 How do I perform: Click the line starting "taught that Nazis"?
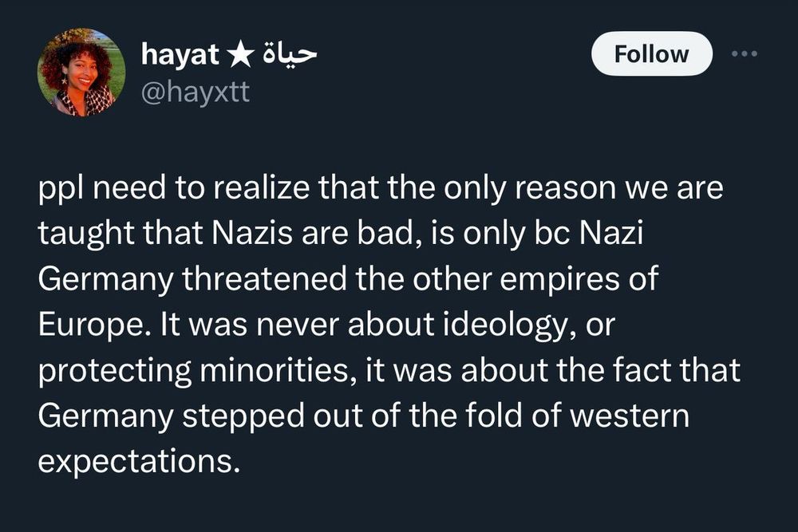click(x=341, y=234)
